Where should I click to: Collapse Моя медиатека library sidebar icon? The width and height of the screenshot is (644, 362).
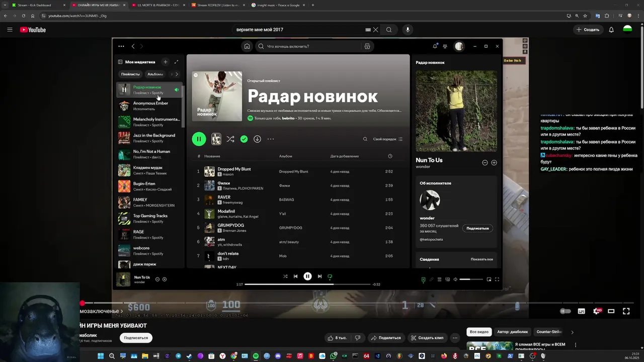click(120, 62)
